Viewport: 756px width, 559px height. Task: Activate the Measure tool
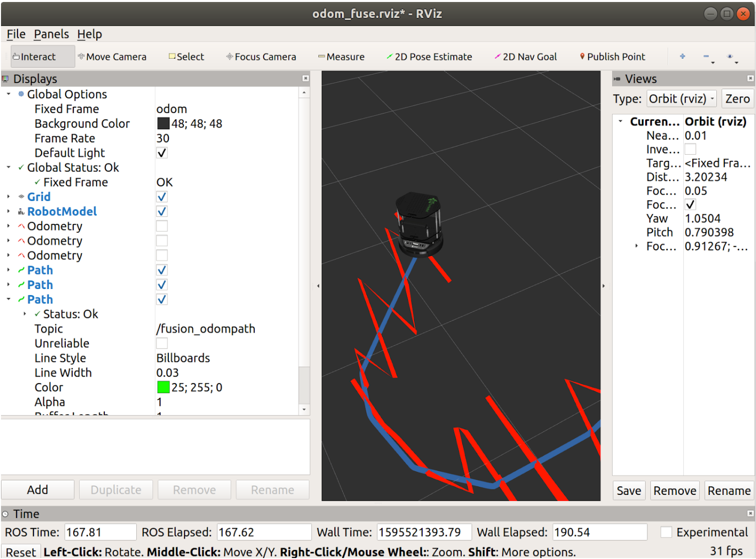click(341, 56)
